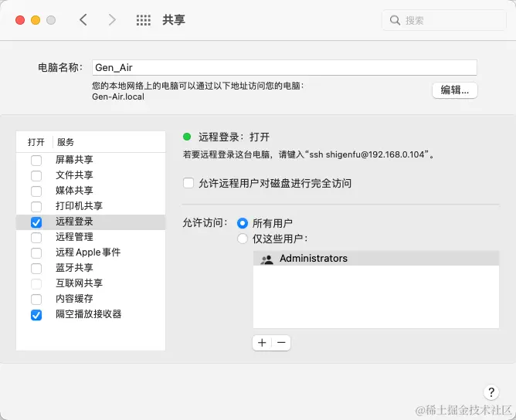516x420 pixels.
Task: Select 屏幕共享 service row
Action: (x=91, y=160)
